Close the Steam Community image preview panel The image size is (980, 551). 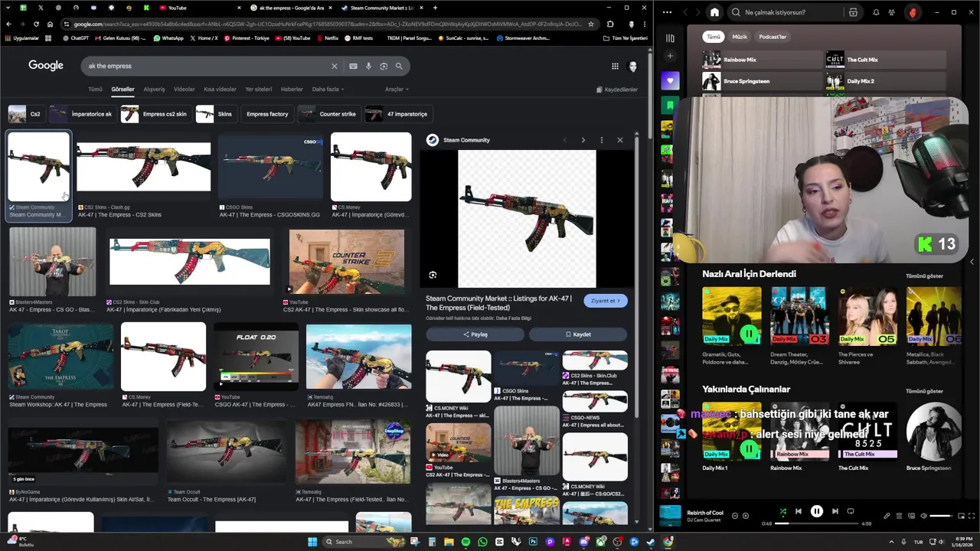tap(620, 140)
